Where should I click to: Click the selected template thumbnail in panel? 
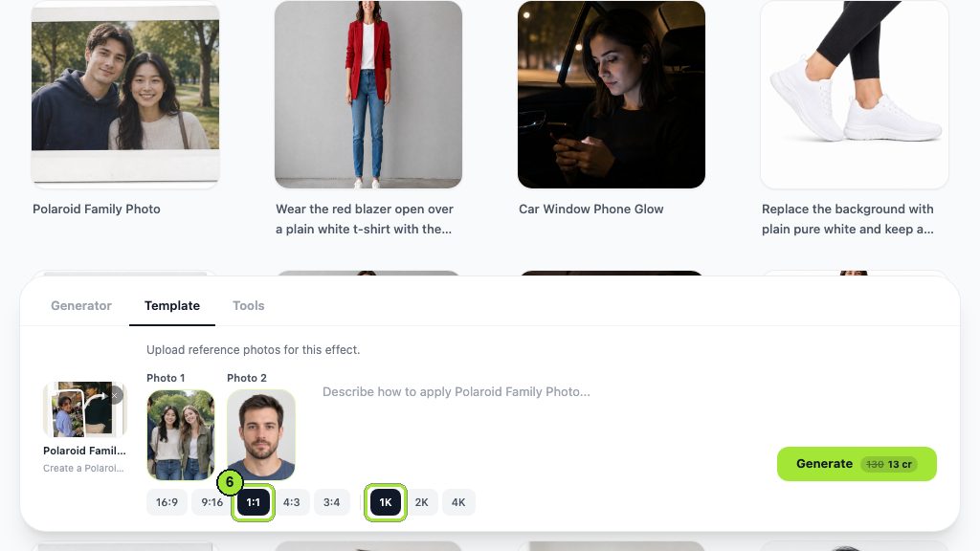coord(84,409)
